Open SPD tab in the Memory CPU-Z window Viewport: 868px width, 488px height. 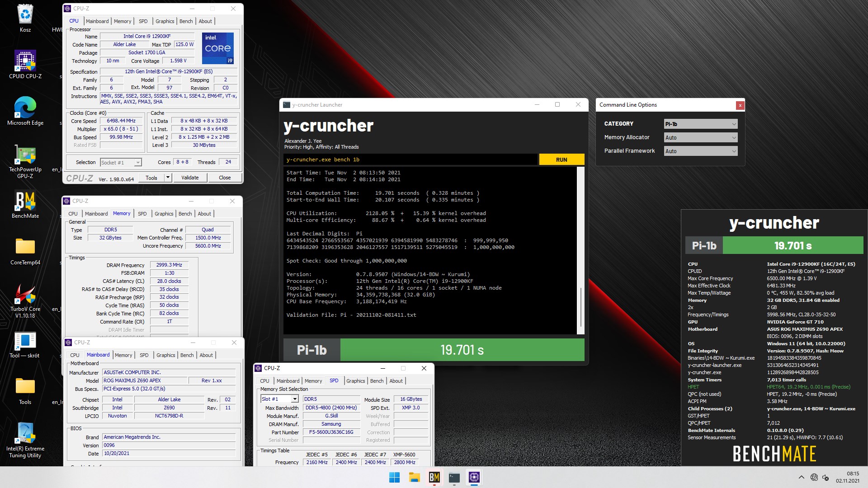(142, 214)
